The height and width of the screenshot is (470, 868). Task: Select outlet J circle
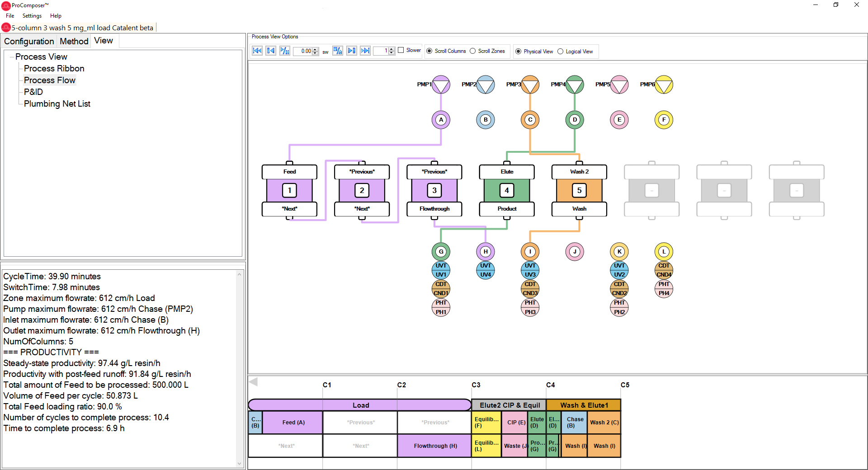coord(575,252)
